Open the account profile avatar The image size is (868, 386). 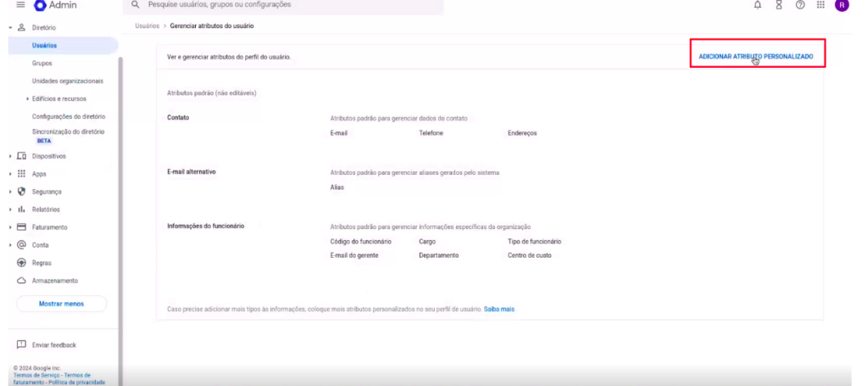click(842, 5)
